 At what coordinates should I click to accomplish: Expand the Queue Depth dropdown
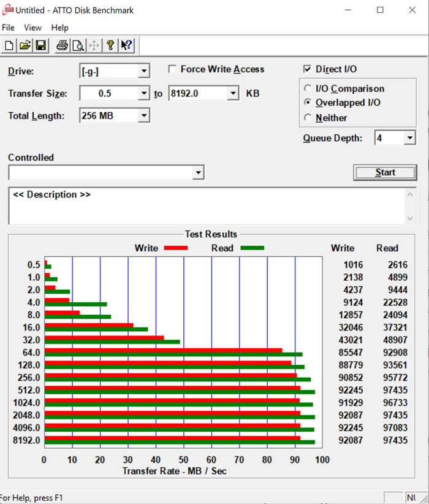click(x=409, y=139)
